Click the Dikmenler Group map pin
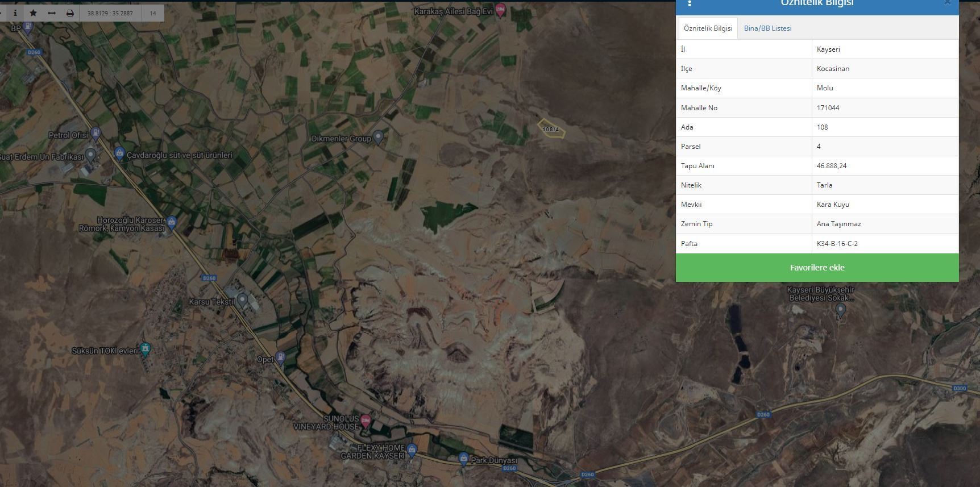980x487 pixels. pos(378,137)
